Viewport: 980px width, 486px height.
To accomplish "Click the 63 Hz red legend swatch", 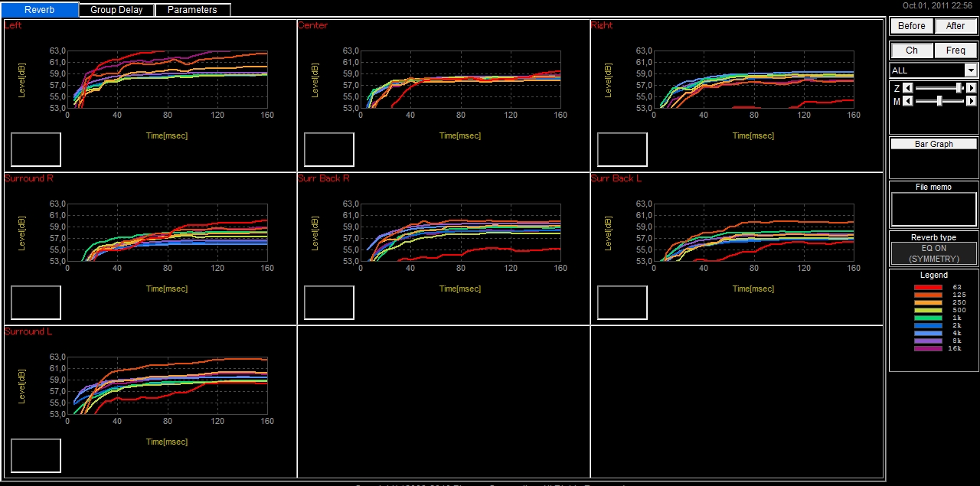I will 928,287.
